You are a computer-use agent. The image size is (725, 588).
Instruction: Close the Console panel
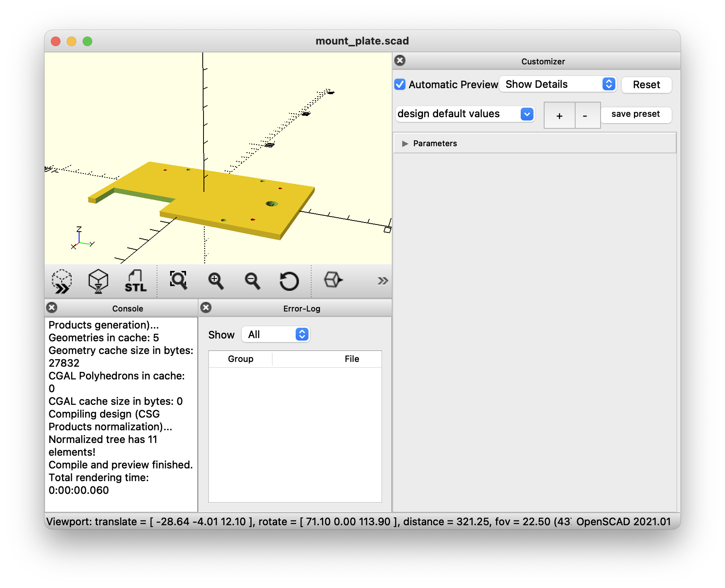pos(52,308)
